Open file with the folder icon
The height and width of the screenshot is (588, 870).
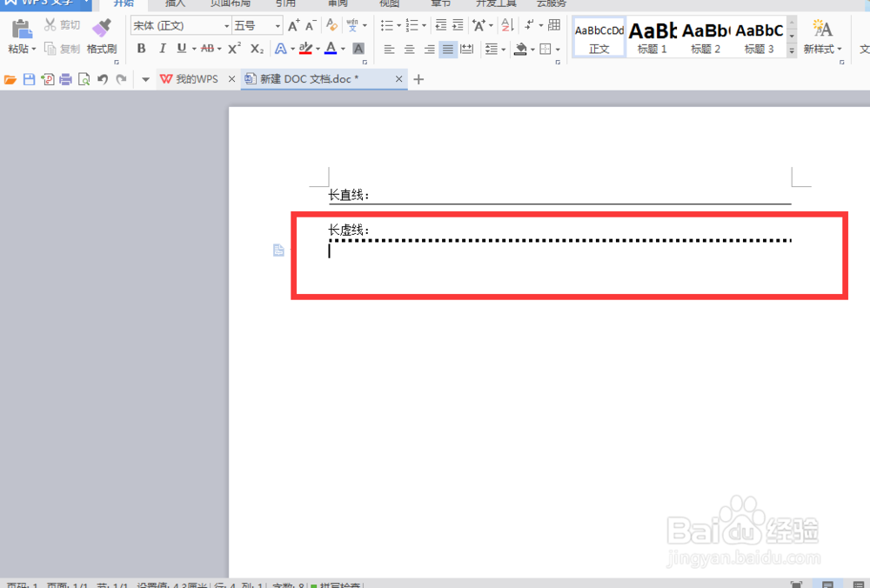[10, 79]
